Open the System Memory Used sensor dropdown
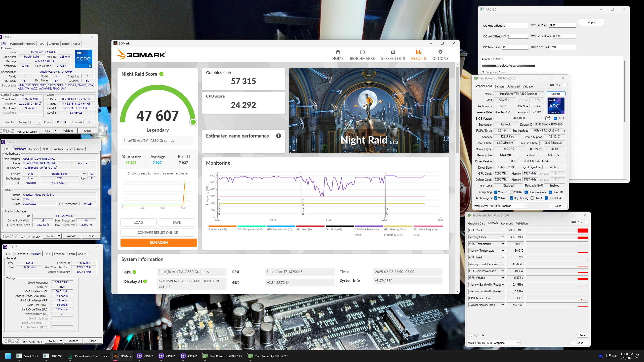The image size is (644, 362). 503,305
